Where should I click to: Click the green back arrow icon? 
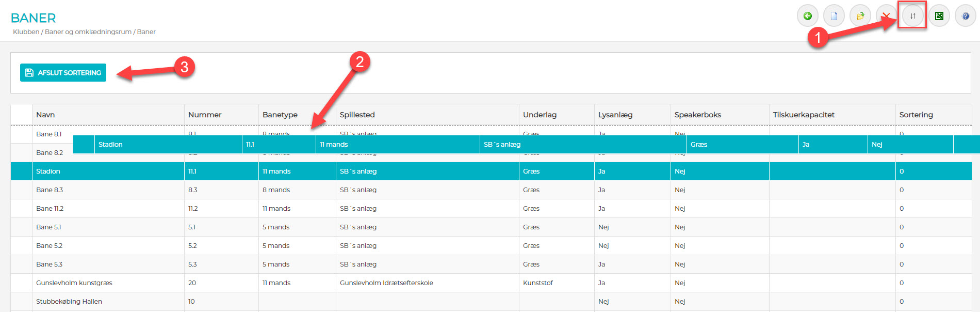[x=807, y=16]
